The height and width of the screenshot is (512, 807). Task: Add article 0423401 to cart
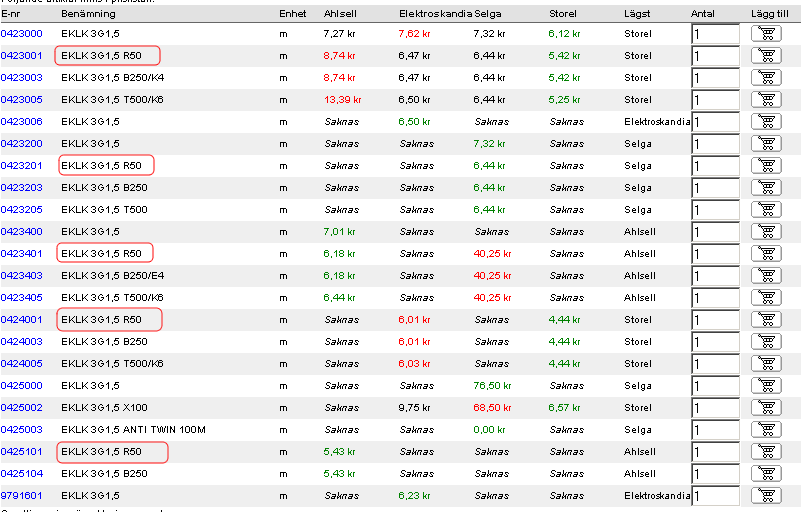[x=766, y=254]
